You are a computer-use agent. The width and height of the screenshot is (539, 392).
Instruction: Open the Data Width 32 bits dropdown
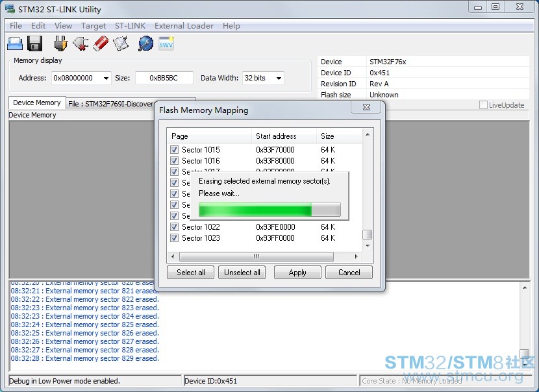tap(279, 78)
